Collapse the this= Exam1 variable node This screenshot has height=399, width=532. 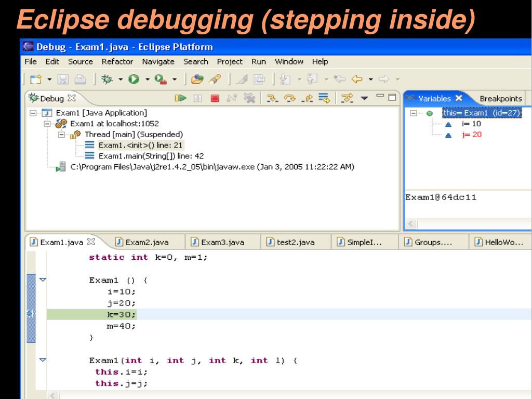(x=413, y=113)
